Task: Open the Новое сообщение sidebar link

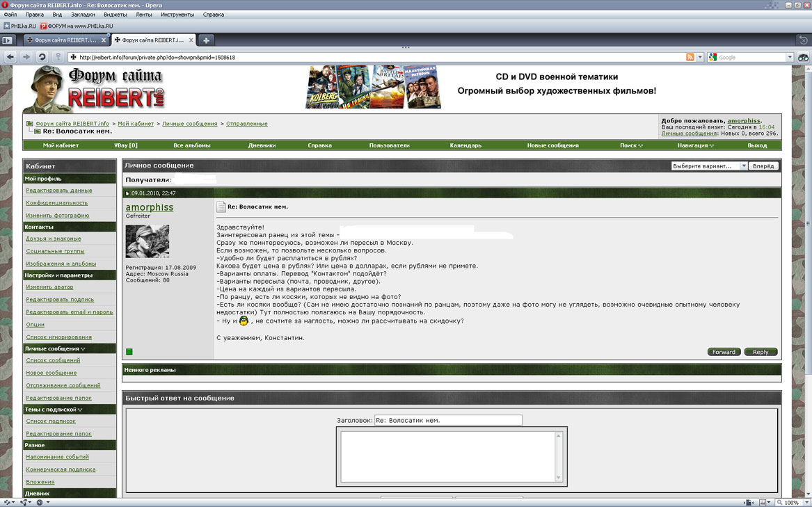Action: click(51, 373)
